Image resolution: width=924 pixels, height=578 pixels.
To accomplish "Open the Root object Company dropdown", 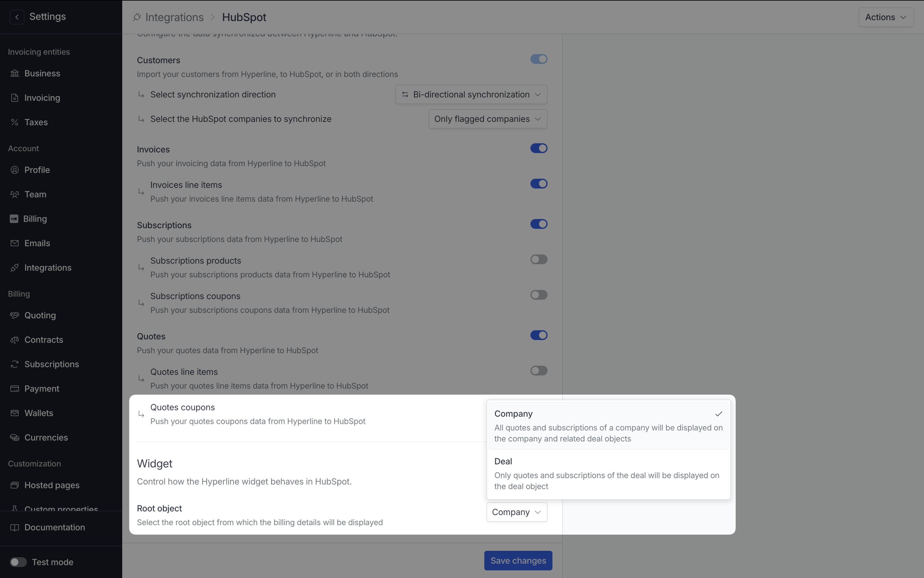I will click(516, 512).
